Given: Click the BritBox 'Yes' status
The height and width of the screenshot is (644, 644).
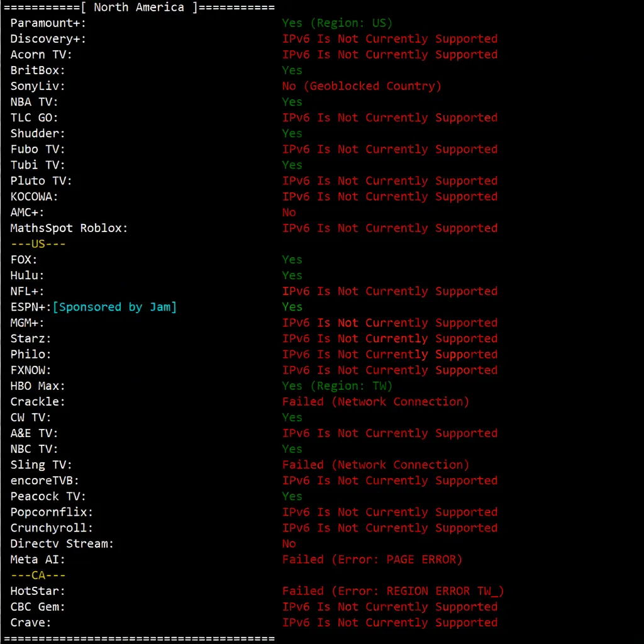Looking at the screenshot, I should pyautogui.click(x=291, y=70).
